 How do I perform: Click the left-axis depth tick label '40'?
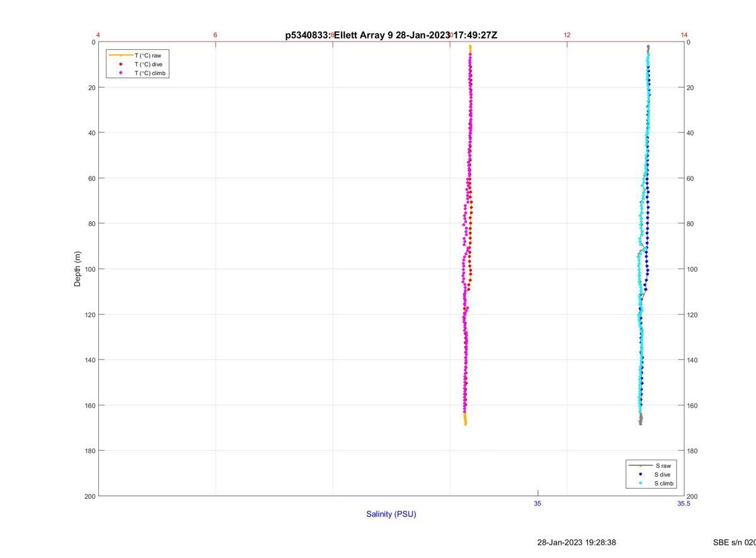92,133
